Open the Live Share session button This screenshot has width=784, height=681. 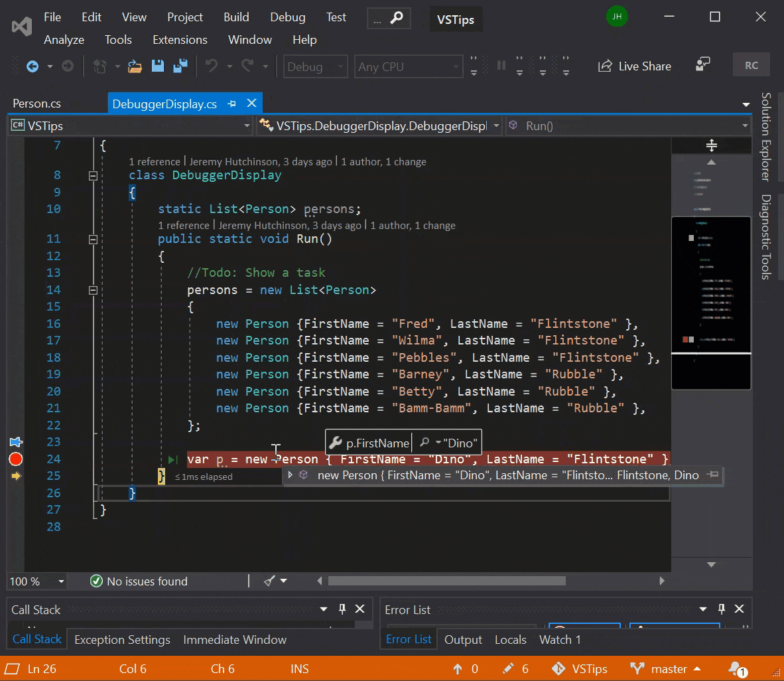point(635,66)
